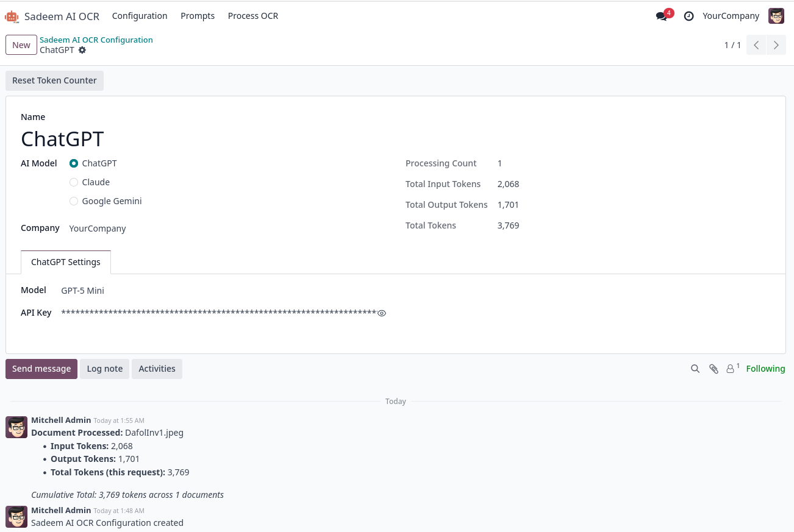Click 'Sadeem AI OCR Configuration created' message

click(107, 523)
